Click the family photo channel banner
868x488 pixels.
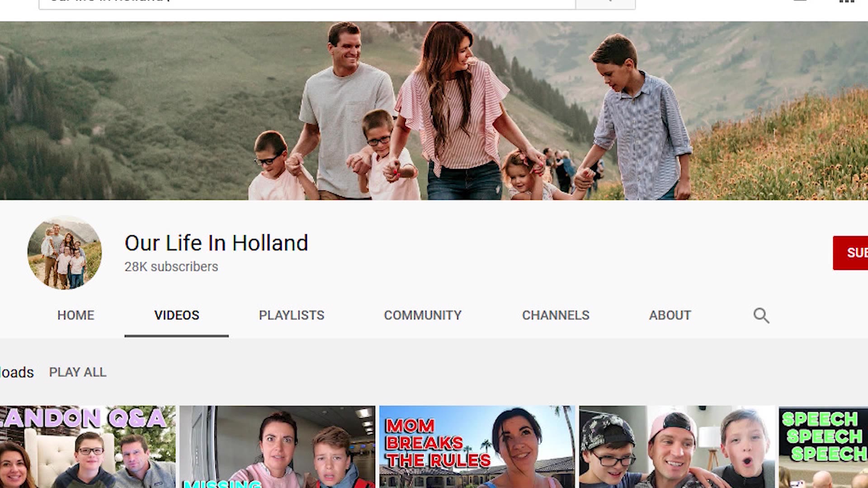point(434,108)
